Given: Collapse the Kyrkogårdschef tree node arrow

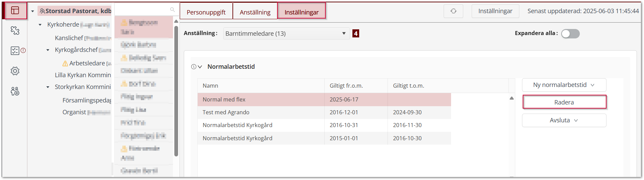Looking at the screenshot, I should tap(48, 50).
